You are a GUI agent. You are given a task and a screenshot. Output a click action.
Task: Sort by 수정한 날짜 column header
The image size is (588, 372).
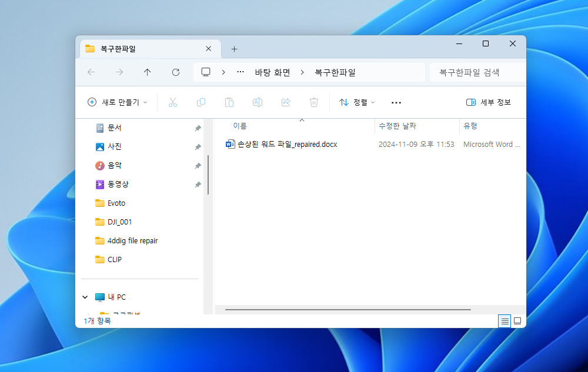pyautogui.click(x=397, y=126)
